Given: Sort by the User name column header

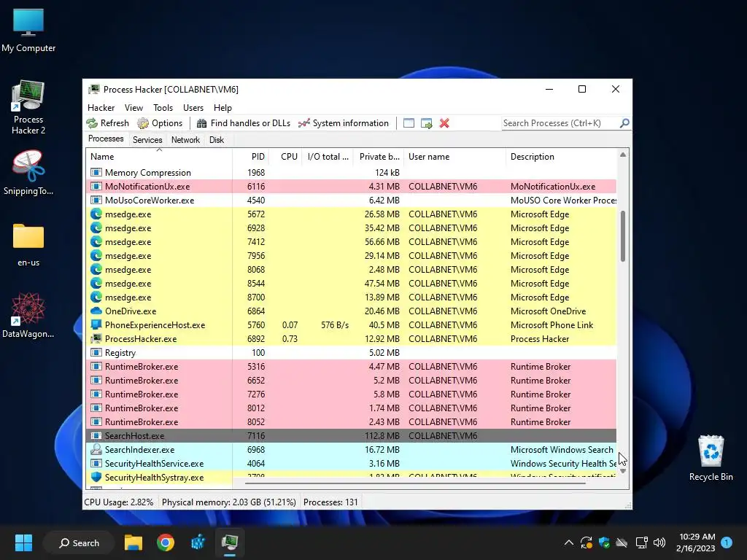Looking at the screenshot, I should click(455, 157).
